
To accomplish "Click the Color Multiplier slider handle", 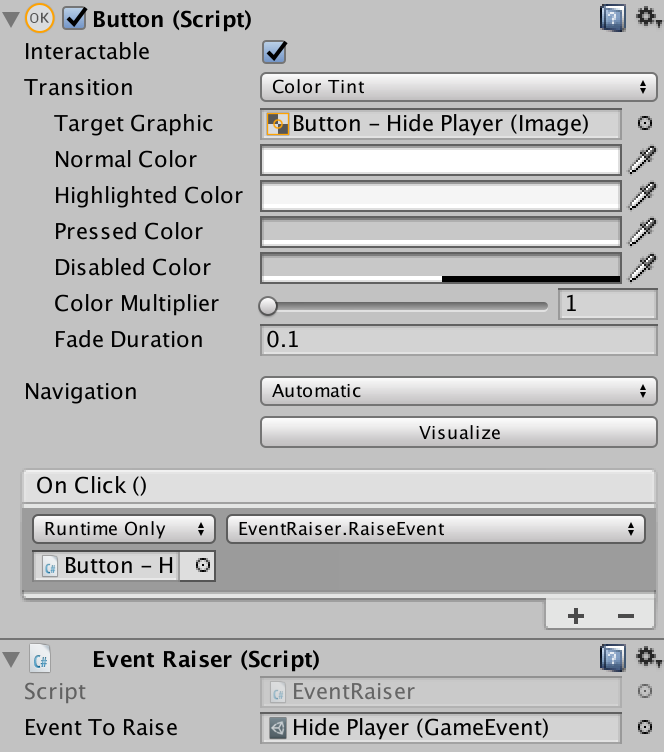I will (268, 306).
